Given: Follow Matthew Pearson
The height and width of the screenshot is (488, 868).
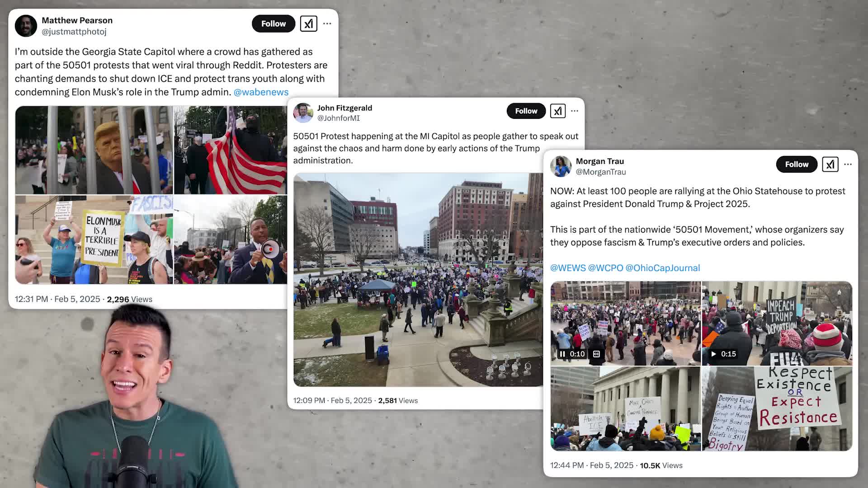Looking at the screenshot, I should (274, 23).
